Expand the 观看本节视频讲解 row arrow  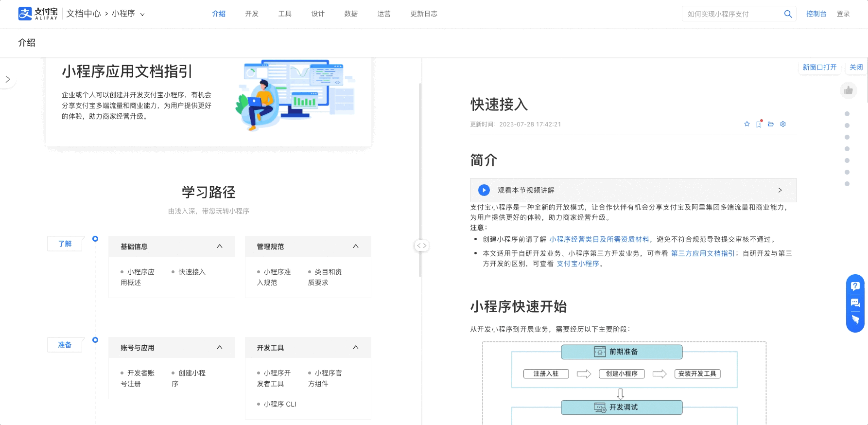[x=780, y=190]
